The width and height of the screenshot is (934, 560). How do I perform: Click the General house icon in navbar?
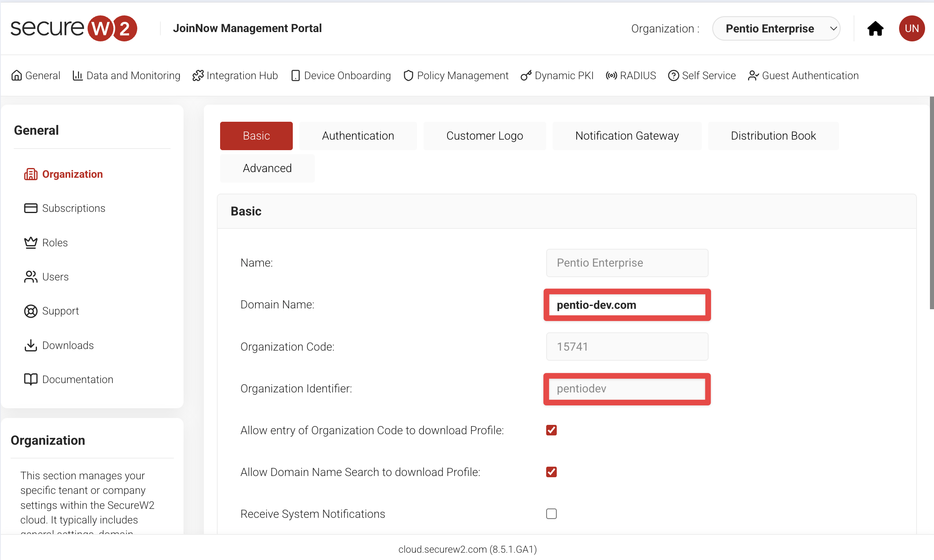point(17,75)
